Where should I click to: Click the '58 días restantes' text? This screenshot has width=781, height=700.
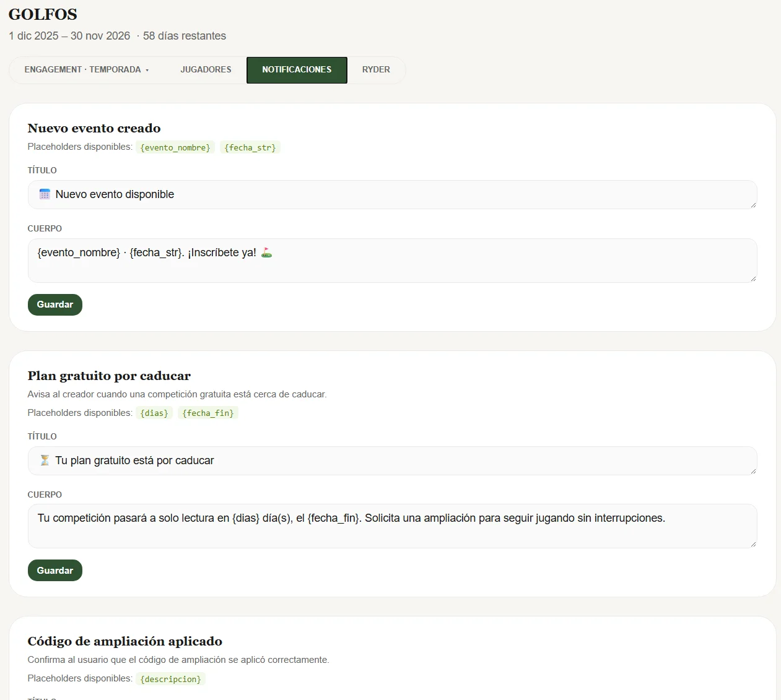pos(185,36)
